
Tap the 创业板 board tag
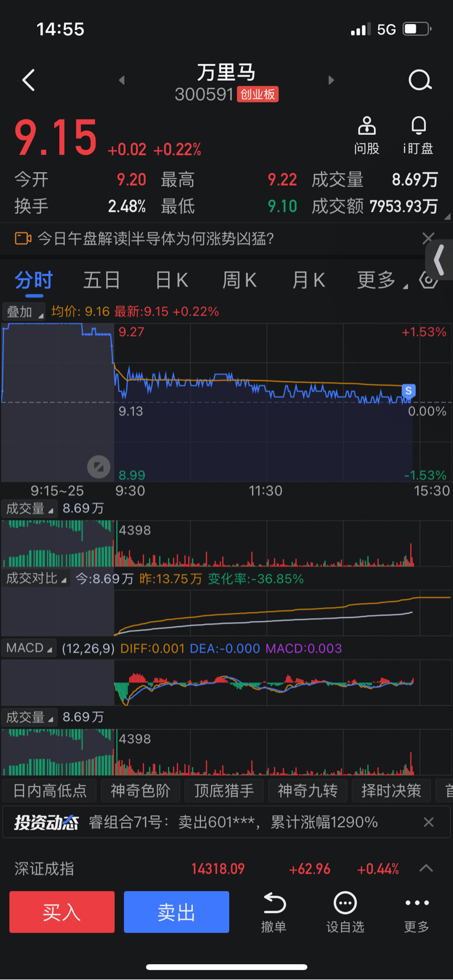258,94
